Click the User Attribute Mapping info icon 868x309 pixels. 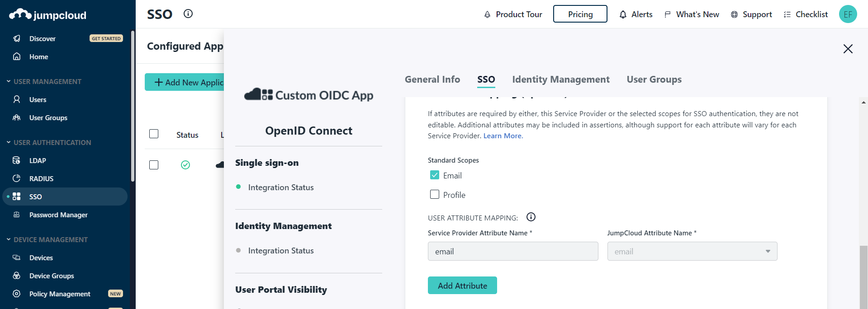[x=531, y=217]
